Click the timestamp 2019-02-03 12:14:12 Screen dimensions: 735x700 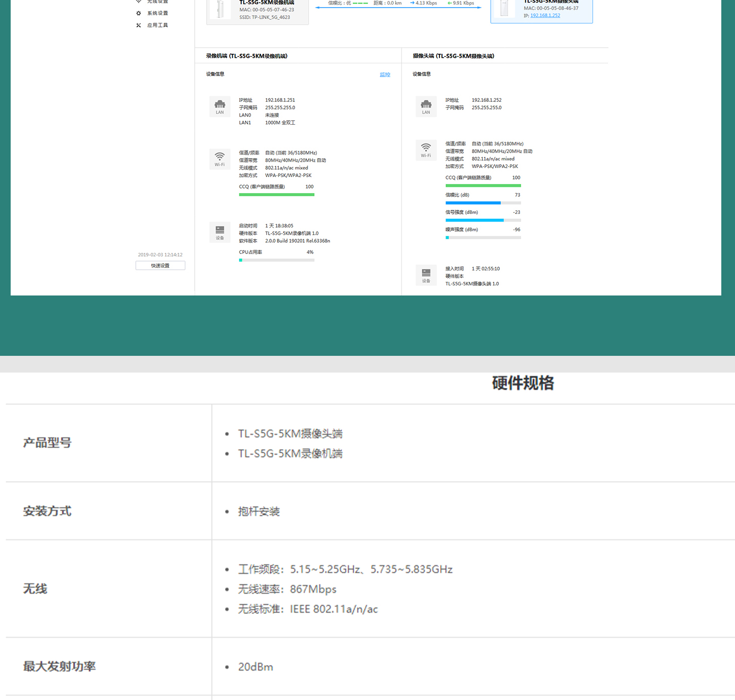tap(160, 255)
